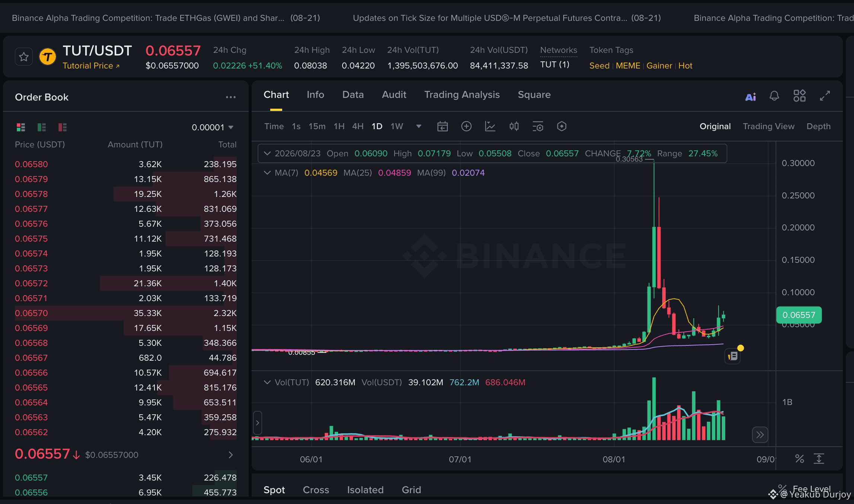Open the Trading Analysis tab
Viewport: 854px width, 504px height.
[462, 95]
